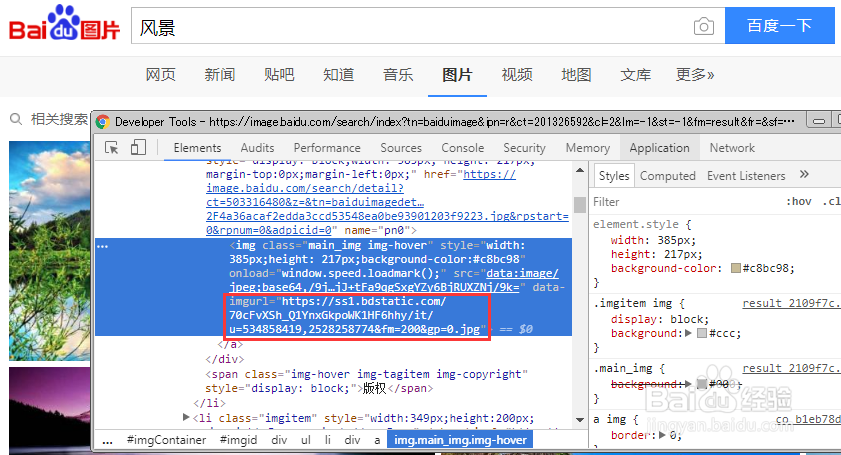This screenshot has width=841, height=455.
Task: Click the #c8bc98 background color swatch
Action: 736,268
